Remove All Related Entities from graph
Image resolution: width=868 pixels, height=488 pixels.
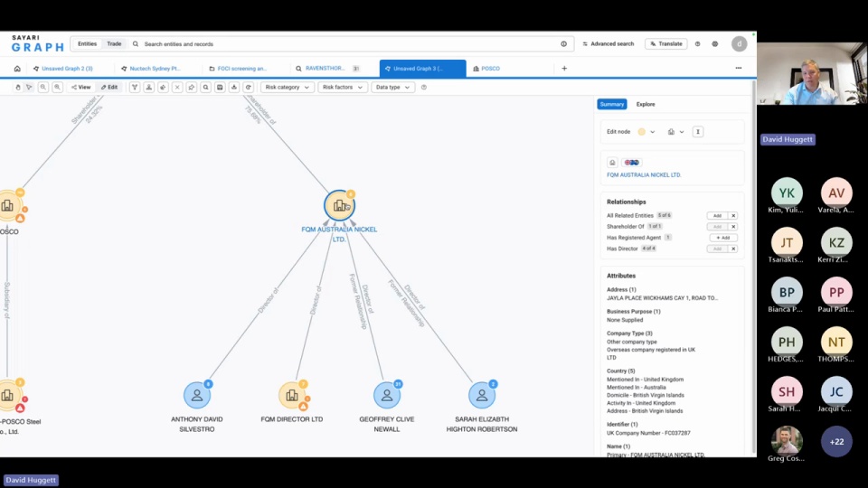pyautogui.click(x=733, y=216)
